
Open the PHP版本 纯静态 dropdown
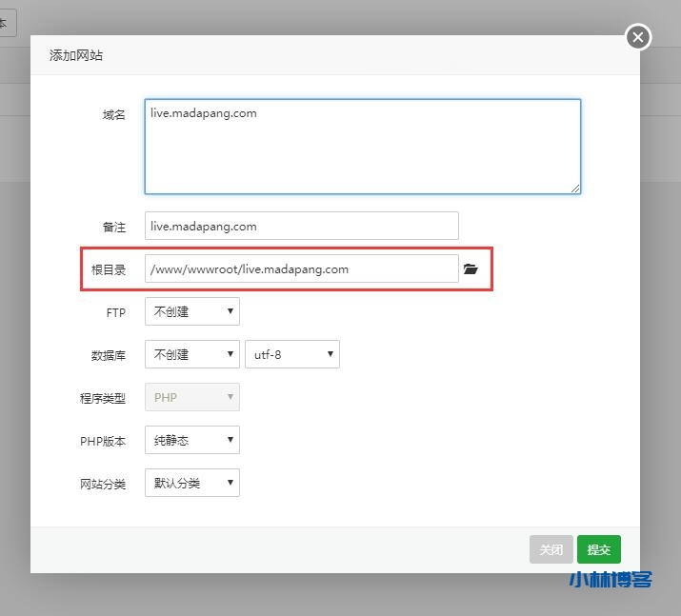click(x=191, y=440)
